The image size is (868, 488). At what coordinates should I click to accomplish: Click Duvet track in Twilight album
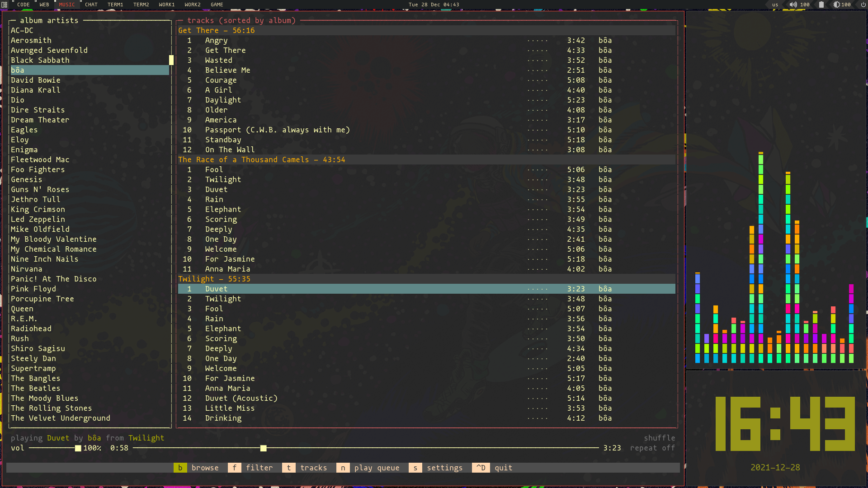216,288
